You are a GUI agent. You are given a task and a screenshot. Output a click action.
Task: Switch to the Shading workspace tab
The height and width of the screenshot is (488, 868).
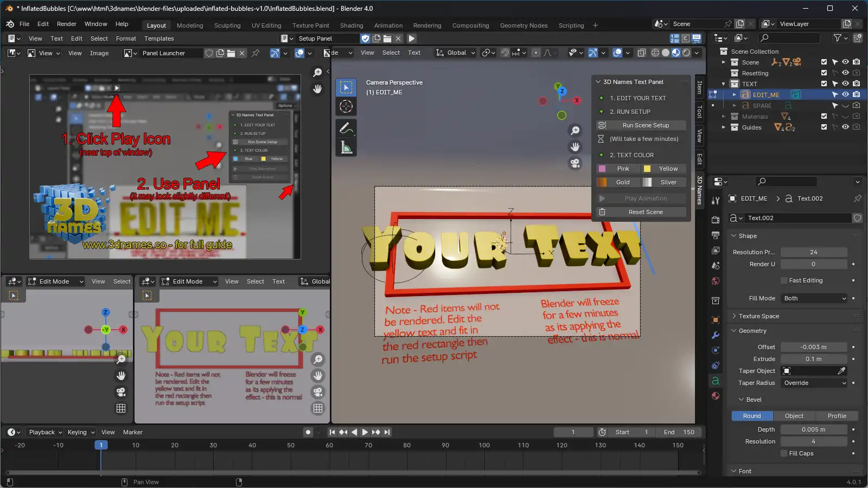[352, 25]
